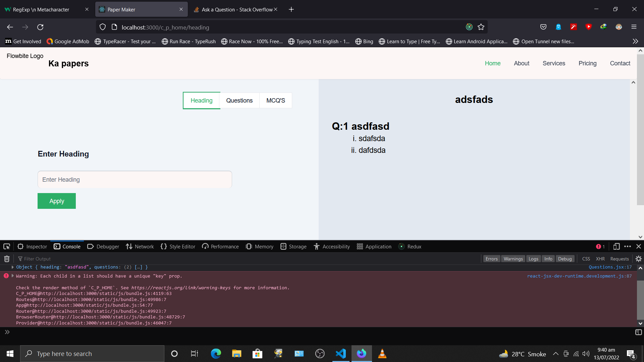Click the Enter Heading input field

pyautogui.click(x=135, y=179)
